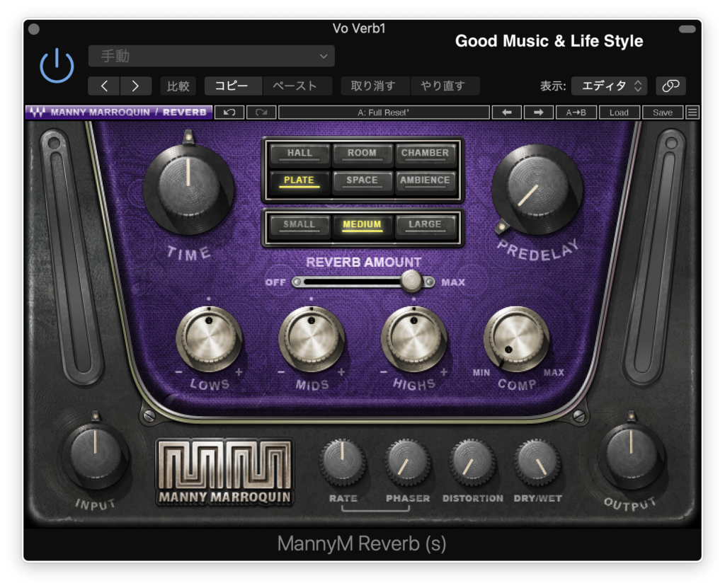Click the link chain icon
725x588 pixels.
(x=670, y=86)
